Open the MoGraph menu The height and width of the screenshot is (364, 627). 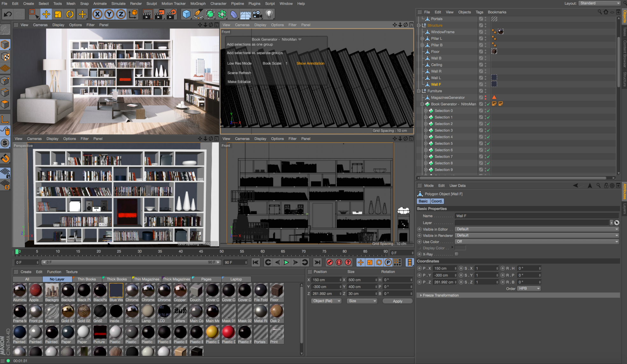pyautogui.click(x=198, y=3)
